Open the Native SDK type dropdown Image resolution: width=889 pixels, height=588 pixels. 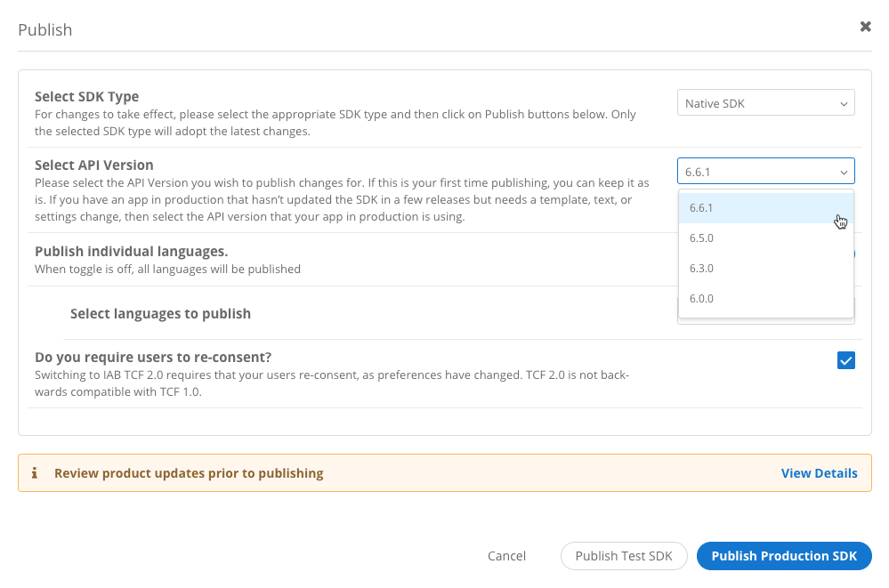coord(765,103)
